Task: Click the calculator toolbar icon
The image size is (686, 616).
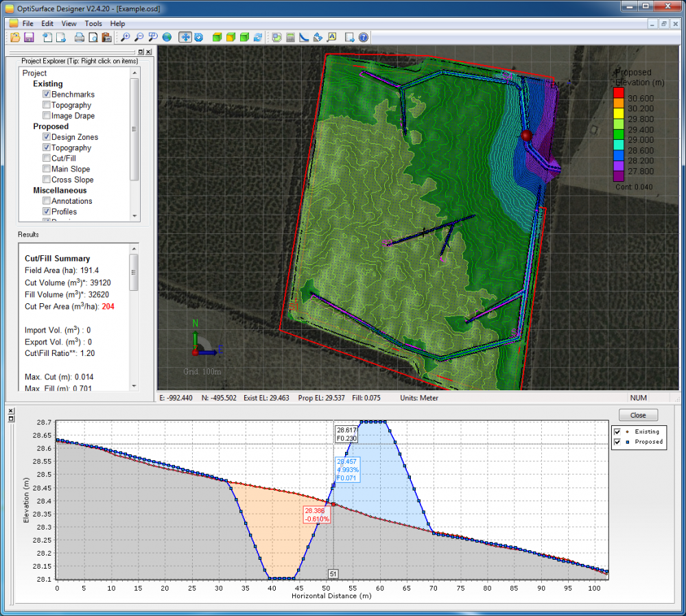Action: click(290, 38)
